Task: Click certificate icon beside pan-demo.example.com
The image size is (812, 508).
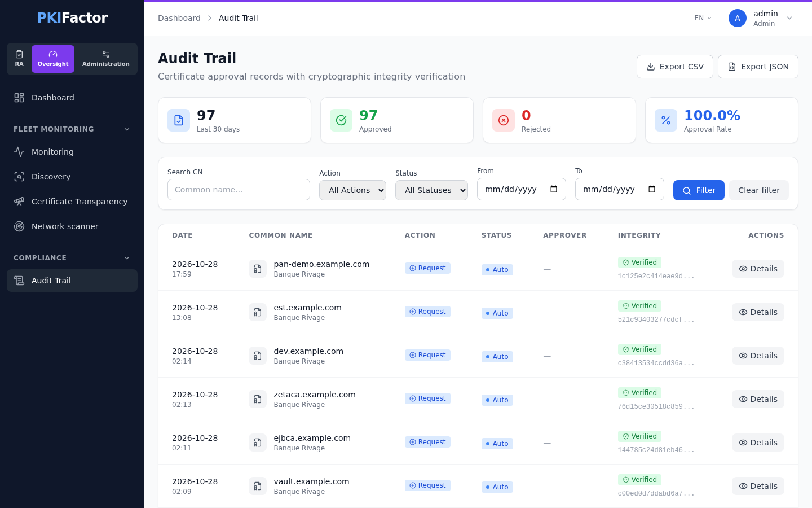Action: pyautogui.click(x=258, y=269)
